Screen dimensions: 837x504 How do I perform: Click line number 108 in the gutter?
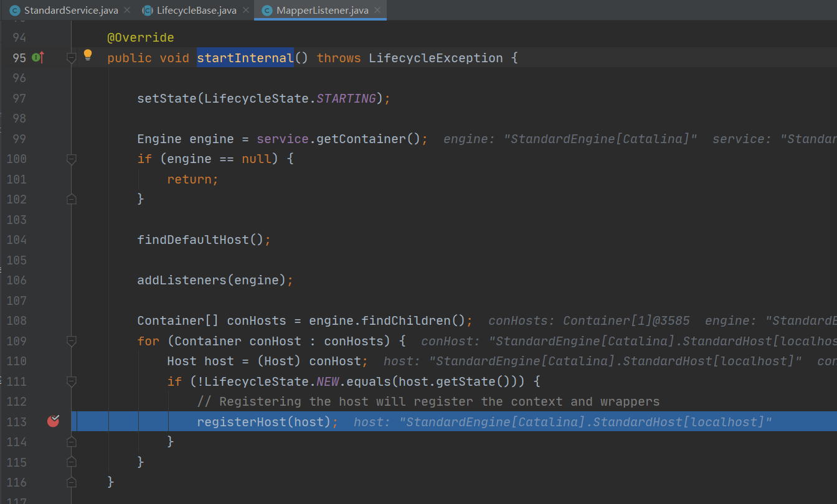[16, 320]
